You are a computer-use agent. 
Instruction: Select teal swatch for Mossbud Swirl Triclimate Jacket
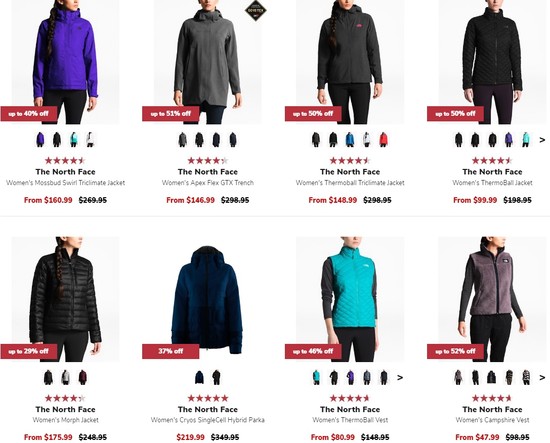point(74,139)
